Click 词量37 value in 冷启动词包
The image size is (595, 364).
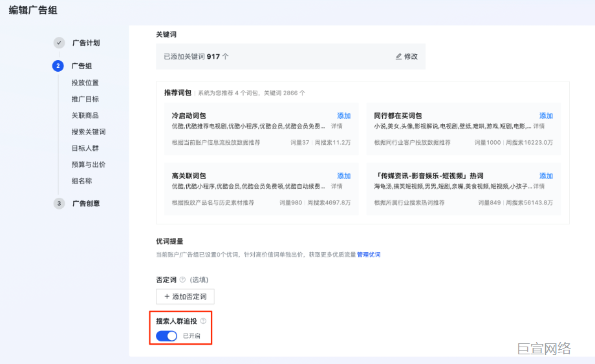coord(300,143)
